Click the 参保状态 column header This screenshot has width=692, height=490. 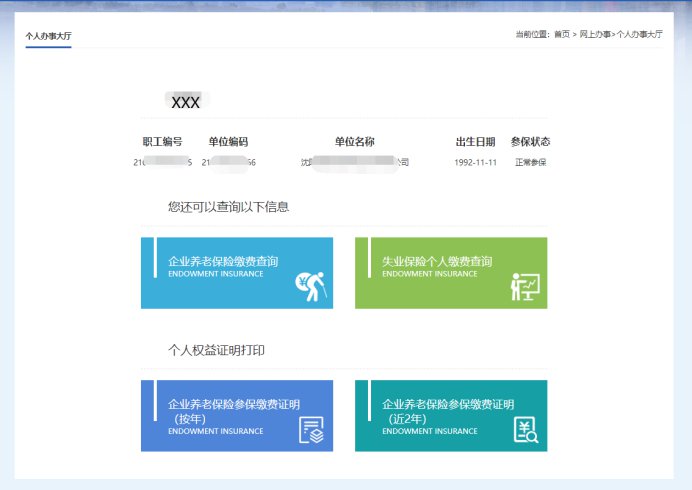[x=530, y=142]
